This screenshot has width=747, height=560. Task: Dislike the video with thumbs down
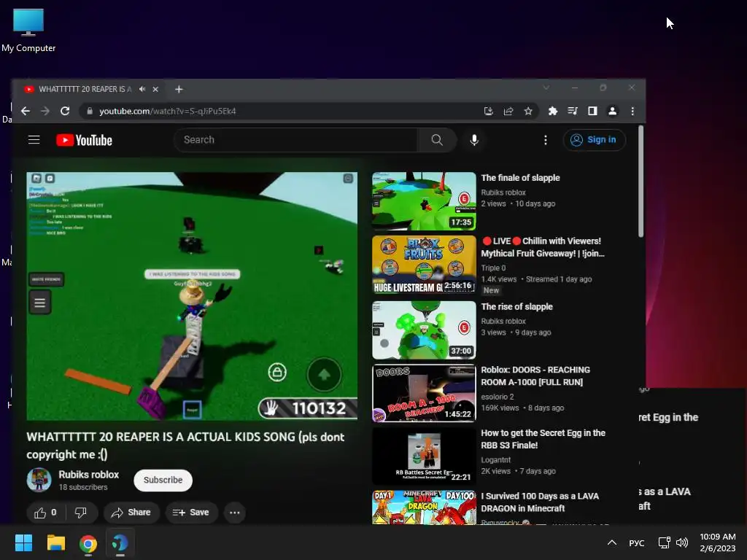pos(81,513)
